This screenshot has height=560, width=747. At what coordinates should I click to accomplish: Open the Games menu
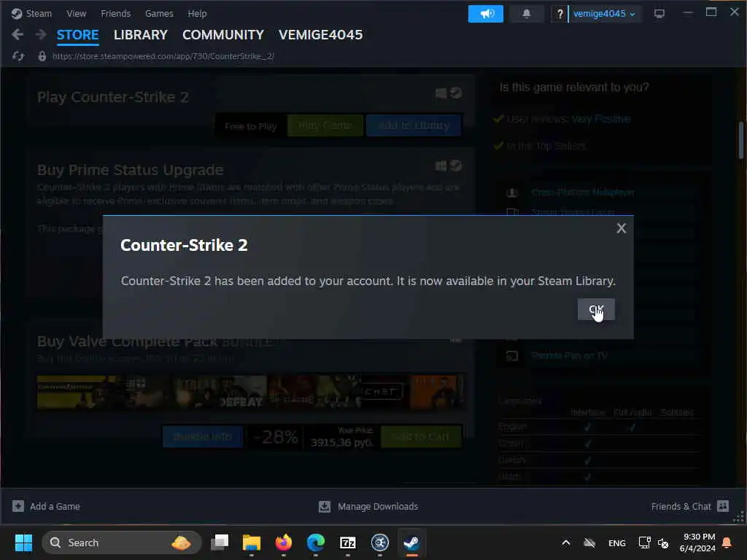[x=159, y=13]
